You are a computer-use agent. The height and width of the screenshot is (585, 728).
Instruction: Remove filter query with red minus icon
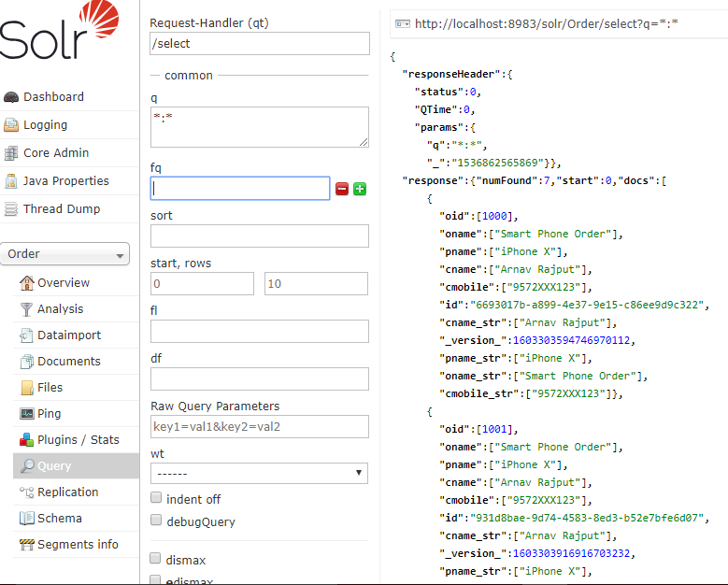[x=342, y=189]
